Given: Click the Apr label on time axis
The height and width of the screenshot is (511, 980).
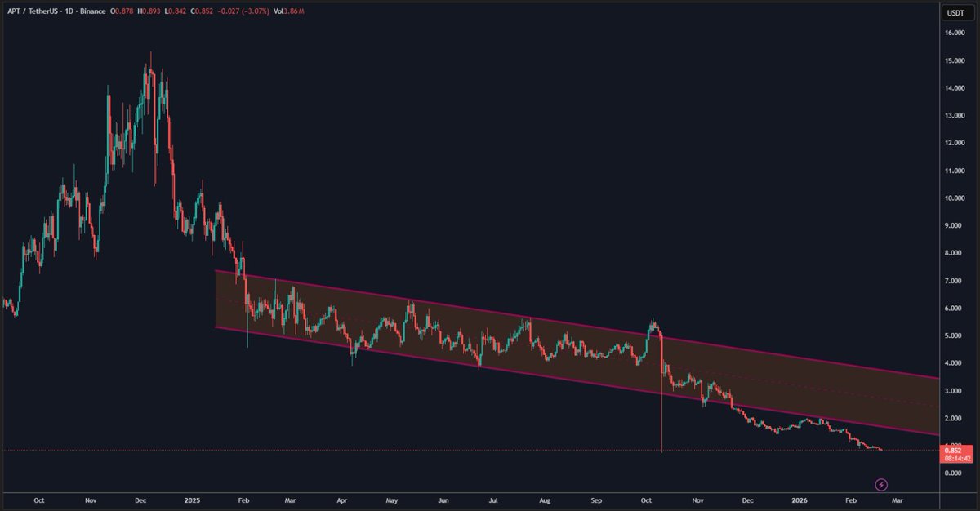Looking at the screenshot, I should pyautogui.click(x=341, y=499).
